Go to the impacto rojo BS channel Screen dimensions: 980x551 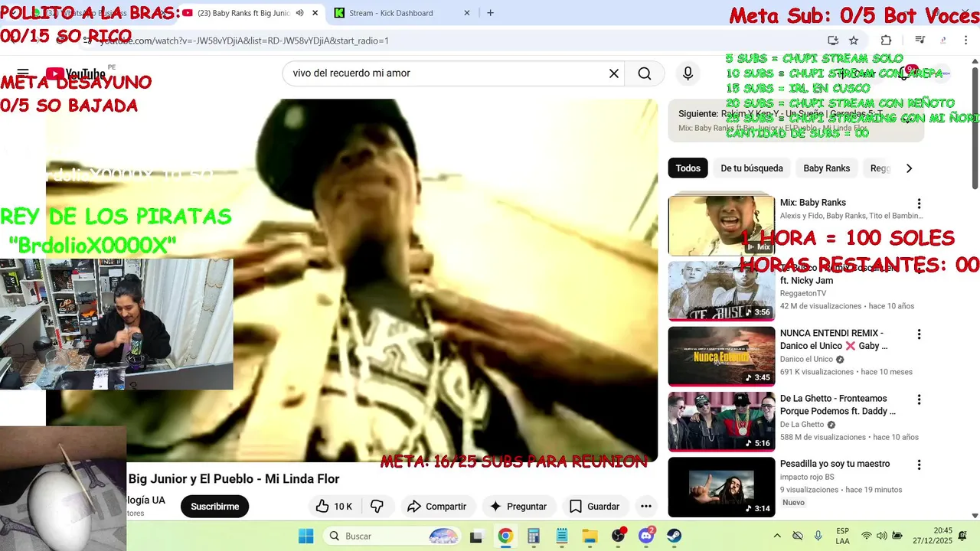pyautogui.click(x=807, y=477)
